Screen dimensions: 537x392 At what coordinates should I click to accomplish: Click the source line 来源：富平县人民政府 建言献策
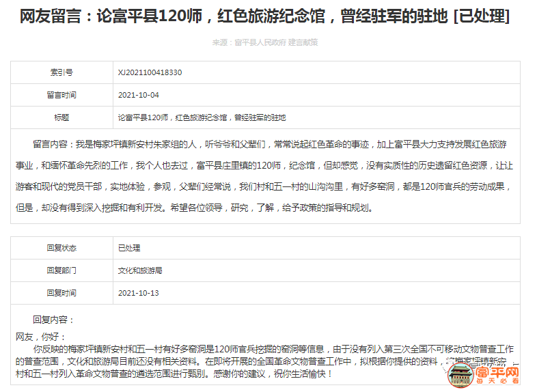coord(264,42)
